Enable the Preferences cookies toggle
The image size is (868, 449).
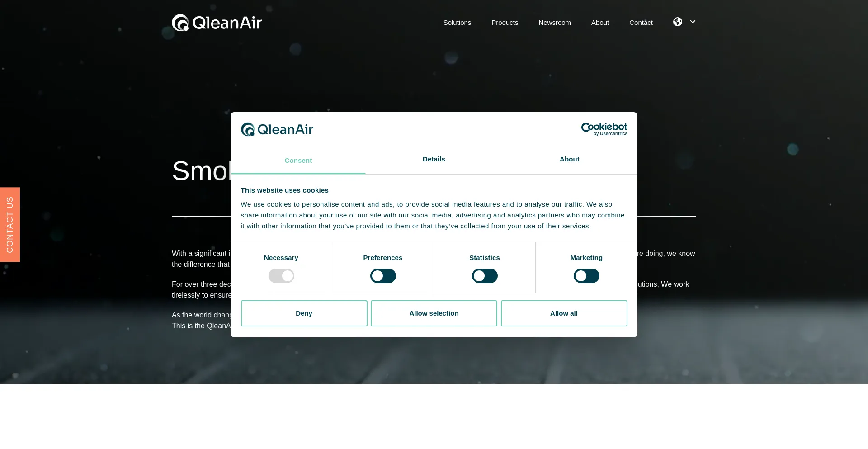[x=383, y=276]
